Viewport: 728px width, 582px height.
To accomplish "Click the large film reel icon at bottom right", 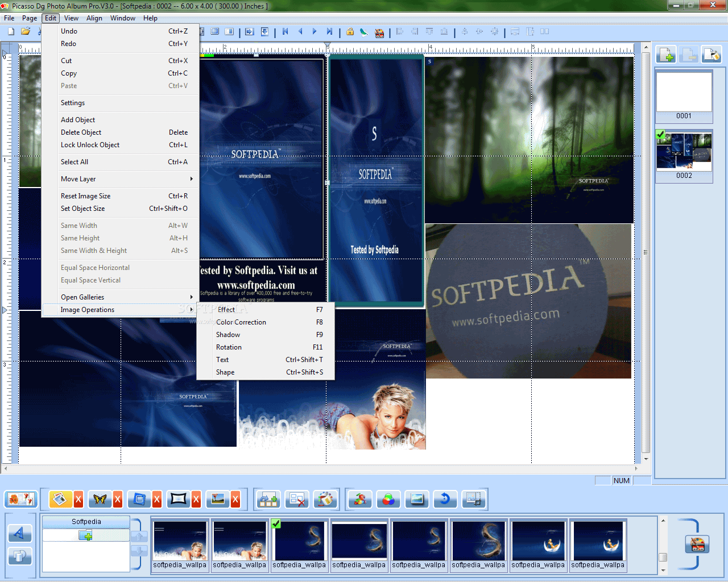I will point(698,544).
